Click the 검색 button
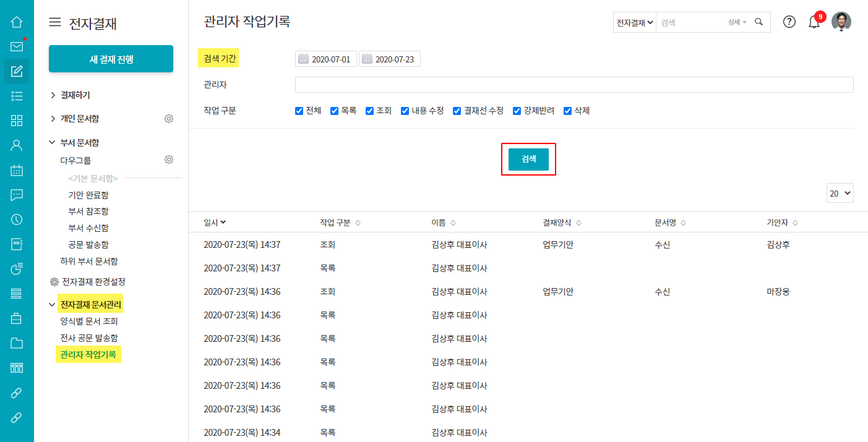Screen dimensions: 868x442 coord(528,159)
